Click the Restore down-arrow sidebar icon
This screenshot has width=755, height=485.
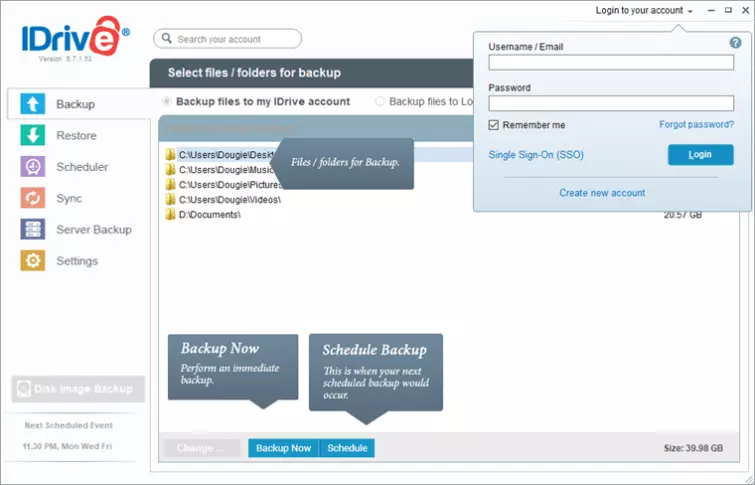32,136
